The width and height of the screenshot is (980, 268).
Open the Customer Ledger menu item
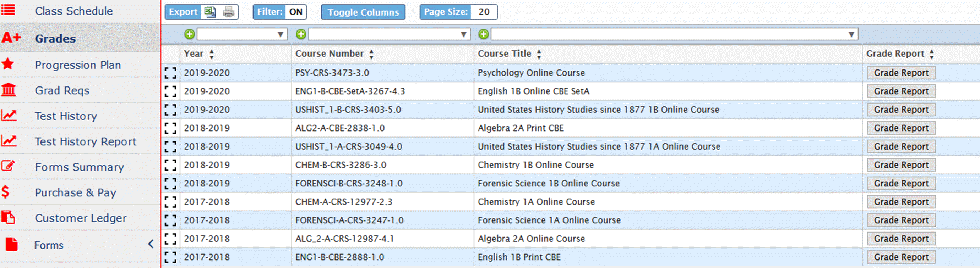[x=81, y=218]
